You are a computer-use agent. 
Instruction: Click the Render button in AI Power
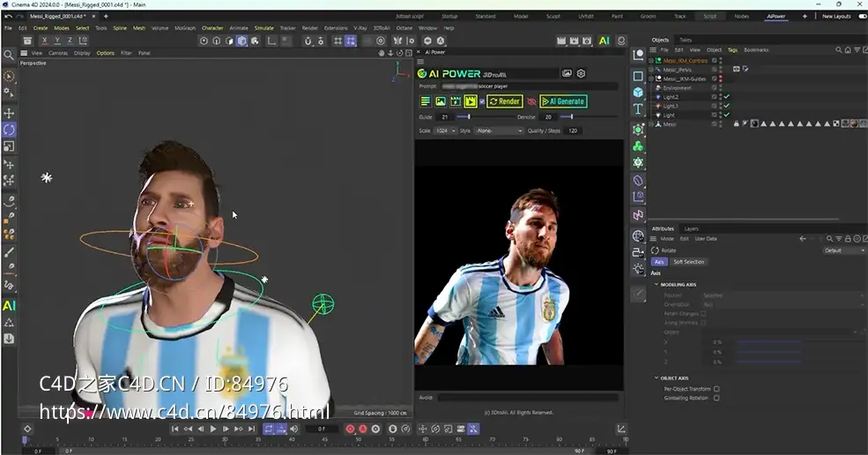504,101
